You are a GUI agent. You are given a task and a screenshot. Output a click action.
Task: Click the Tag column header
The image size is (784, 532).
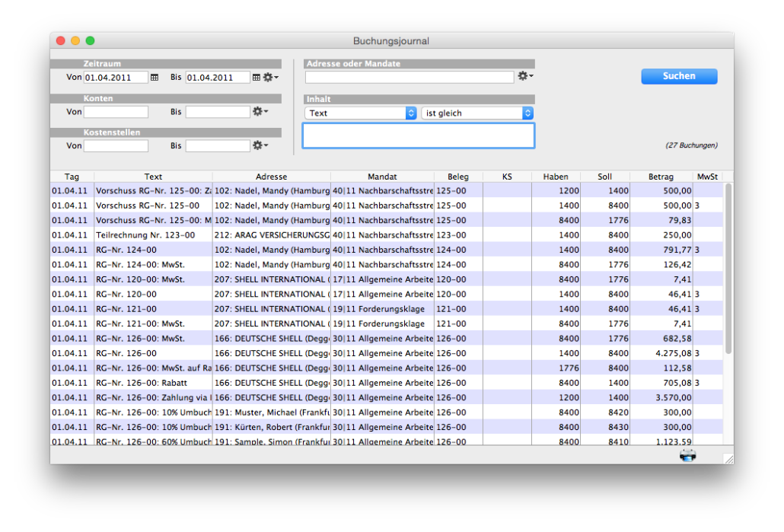[x=72, y=176]
